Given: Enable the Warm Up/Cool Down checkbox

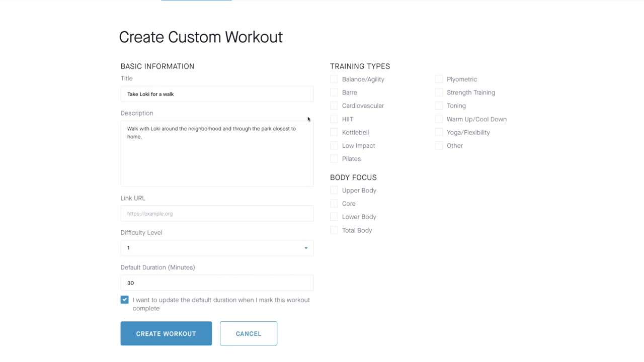Looking at the screenshot, I should [x=439, y=119].
